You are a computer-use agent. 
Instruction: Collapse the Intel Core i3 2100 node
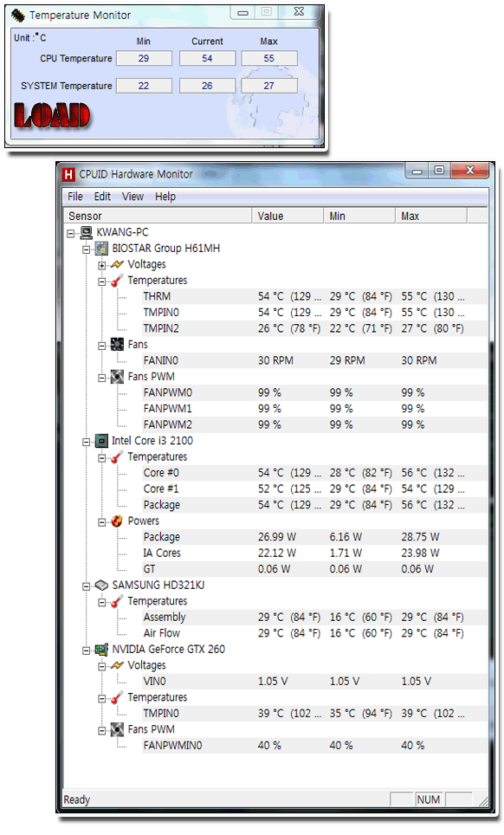[x=87, y=442]
